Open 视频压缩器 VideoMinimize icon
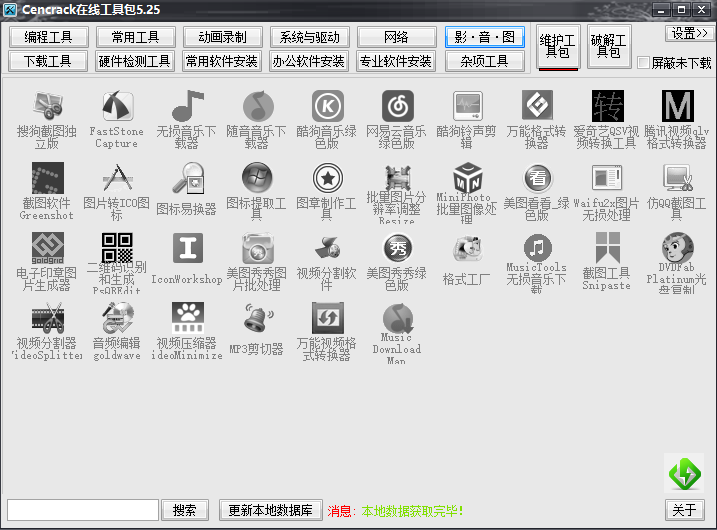 click(187, 318)
